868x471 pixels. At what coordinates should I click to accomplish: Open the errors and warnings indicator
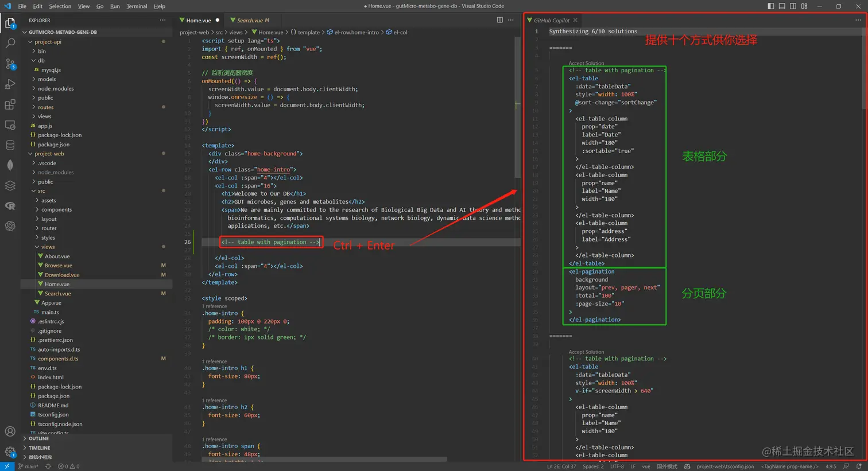[x=69, y=466]
